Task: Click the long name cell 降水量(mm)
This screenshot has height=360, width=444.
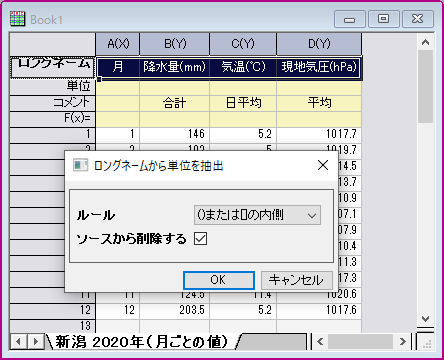Action: pos(175,68)
